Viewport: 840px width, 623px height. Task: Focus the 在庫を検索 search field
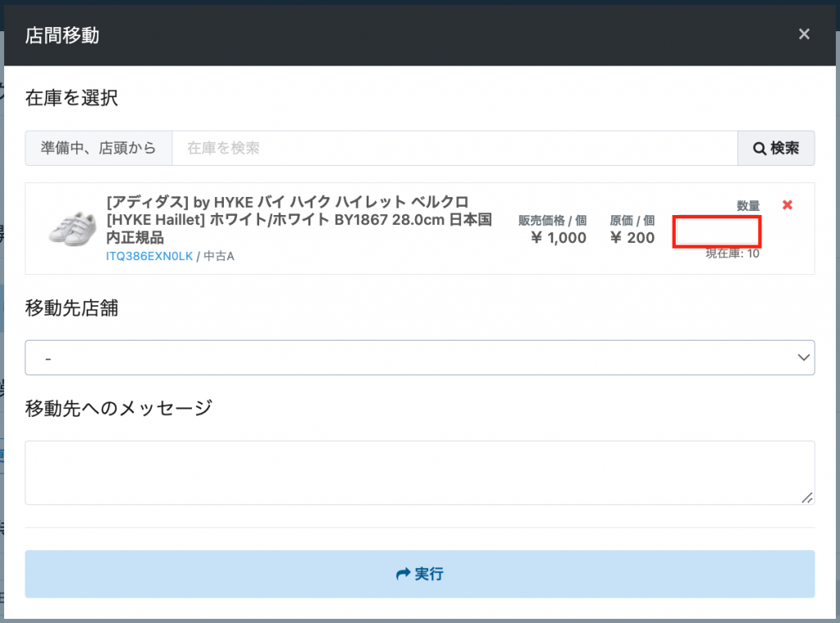[454, 148]
